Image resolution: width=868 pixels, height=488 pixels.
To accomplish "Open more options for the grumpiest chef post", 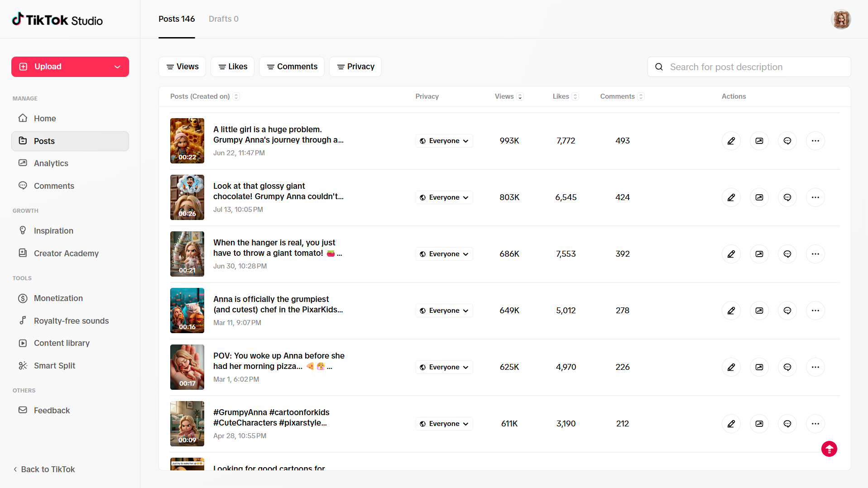I will [815, 311].
